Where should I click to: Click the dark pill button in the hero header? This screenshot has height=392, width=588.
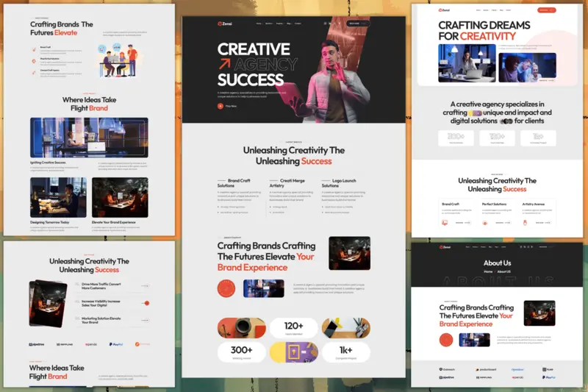tap(358, 24)
